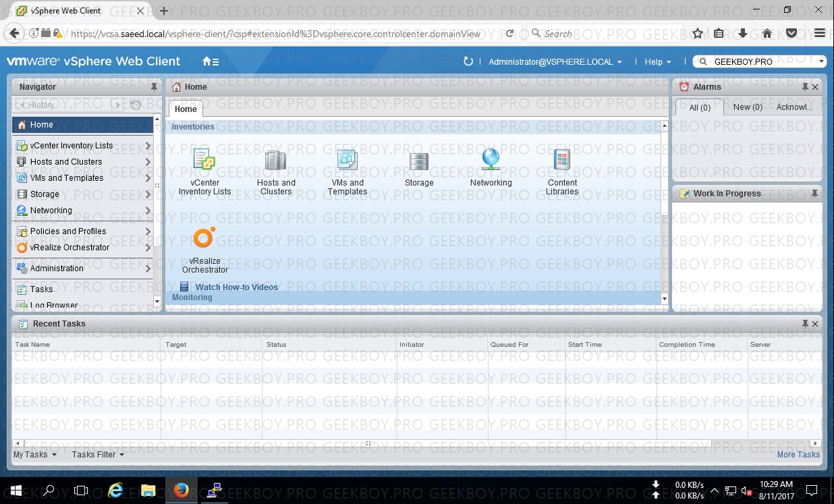
Task: Open the Content Libraries icon
Action: 562,160
